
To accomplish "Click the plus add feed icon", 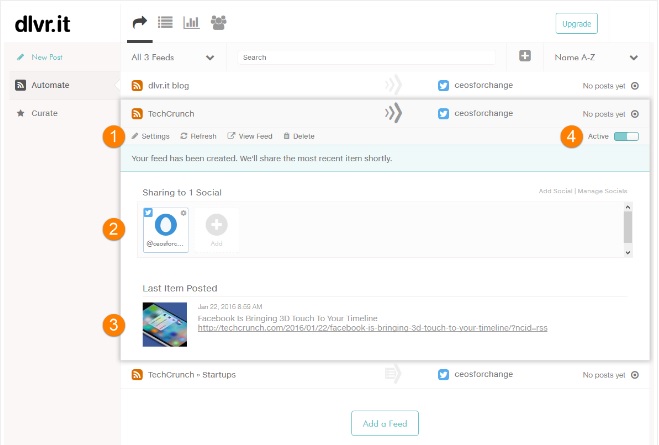I will (525, 56).
